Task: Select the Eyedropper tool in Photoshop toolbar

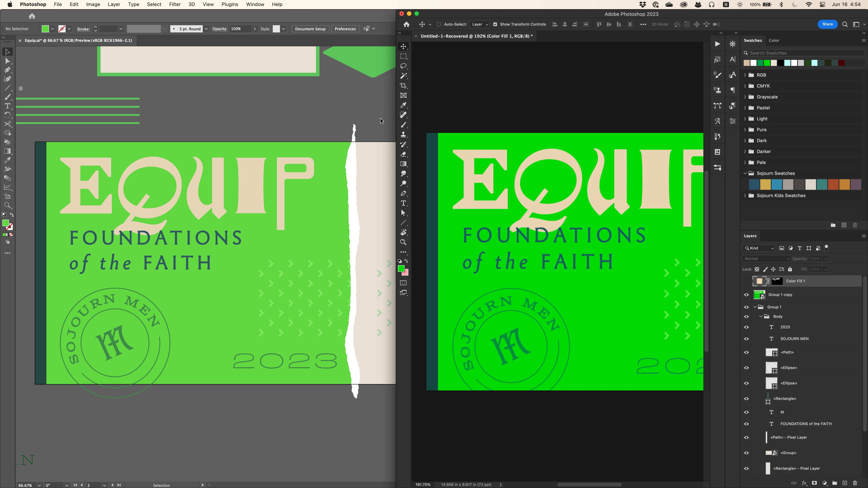Action: [x=403, y=105]
